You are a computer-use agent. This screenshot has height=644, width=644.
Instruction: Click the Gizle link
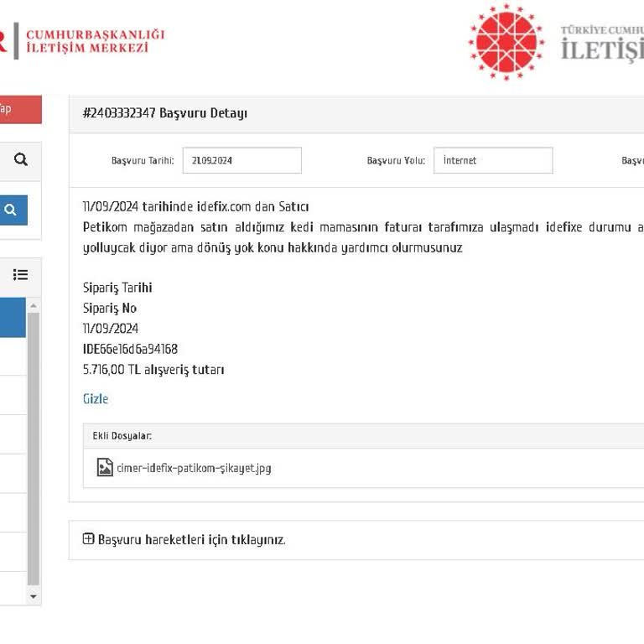pyautogui.click(x=96, y=399)
